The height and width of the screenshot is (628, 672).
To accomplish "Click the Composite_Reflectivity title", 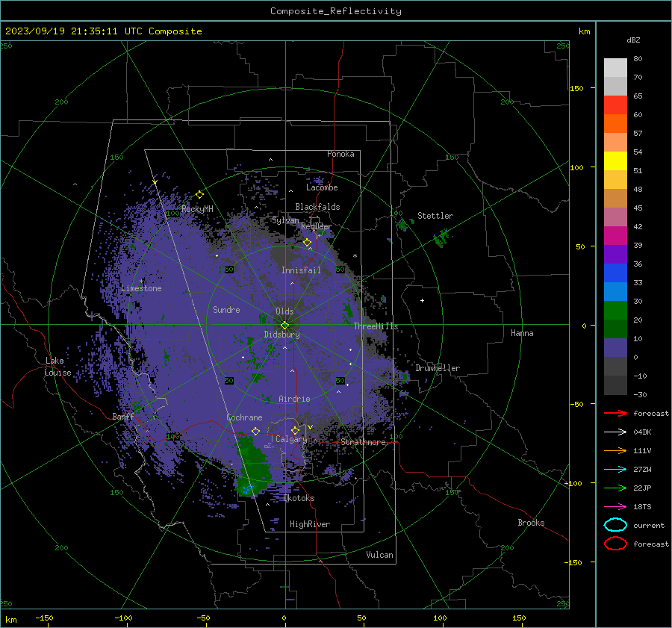I will [x=335, y=11].
